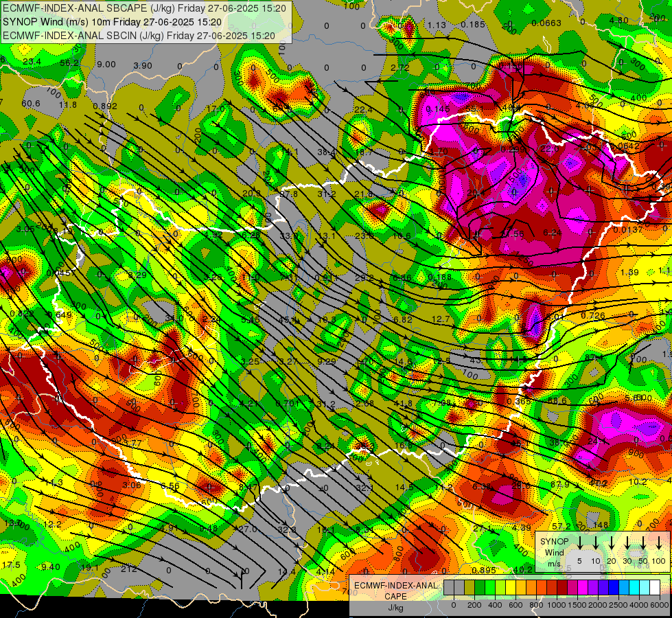The width and height of the screenshot is (672, 618).
Task: Click the 0.0137 value on the map
Action: 627,229
